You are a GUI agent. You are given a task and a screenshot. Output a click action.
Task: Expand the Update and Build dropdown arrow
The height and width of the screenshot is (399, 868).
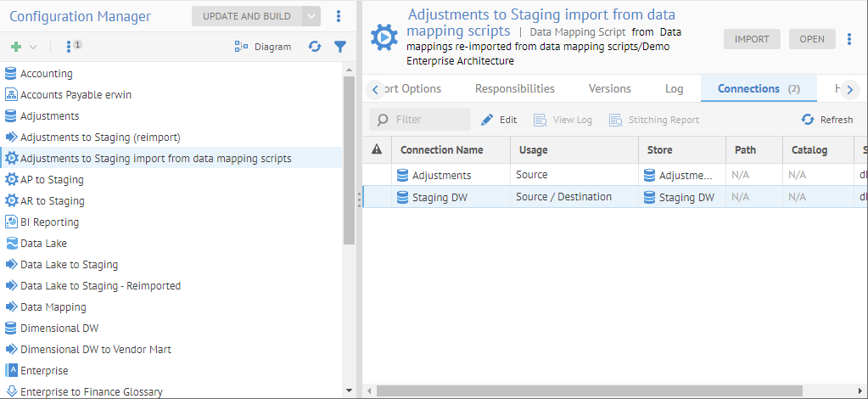(x=311, y=16)
